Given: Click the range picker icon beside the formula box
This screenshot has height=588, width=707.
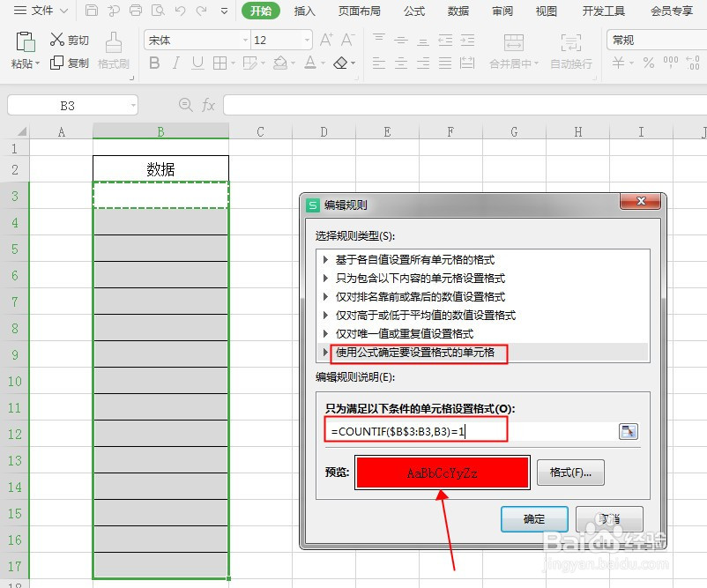Looking at the screenshot, I should click(x=628, y=431).
